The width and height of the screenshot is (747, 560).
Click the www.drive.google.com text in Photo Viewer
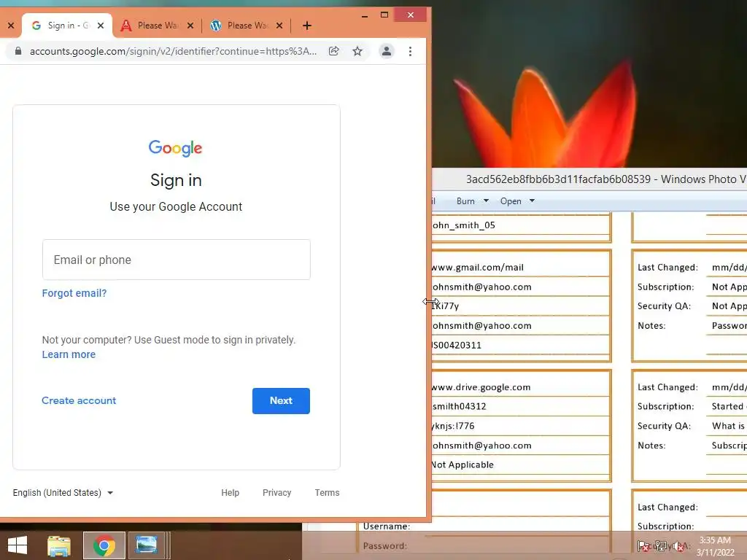[481, 387]
